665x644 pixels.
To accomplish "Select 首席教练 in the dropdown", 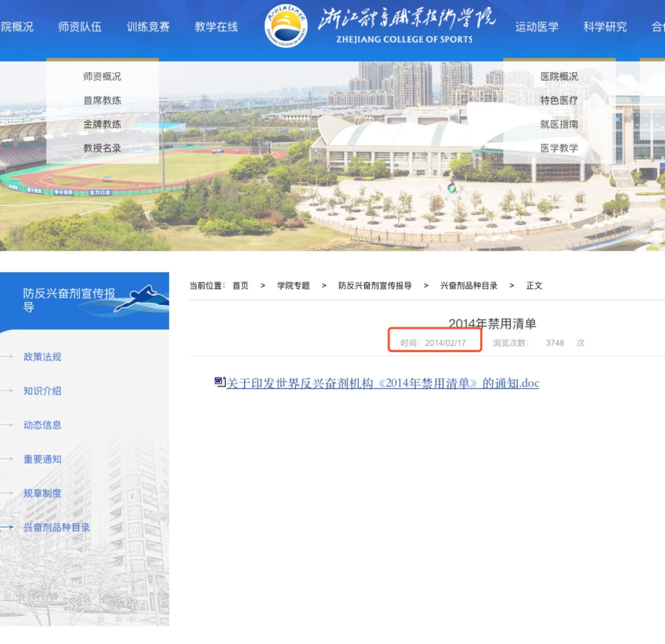I will (x=102, y=100).
